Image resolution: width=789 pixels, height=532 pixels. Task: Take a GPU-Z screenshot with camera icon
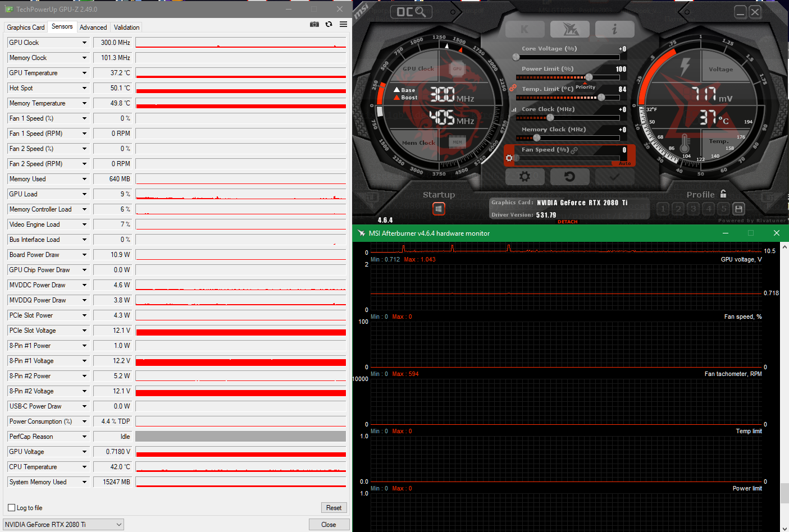314,24
